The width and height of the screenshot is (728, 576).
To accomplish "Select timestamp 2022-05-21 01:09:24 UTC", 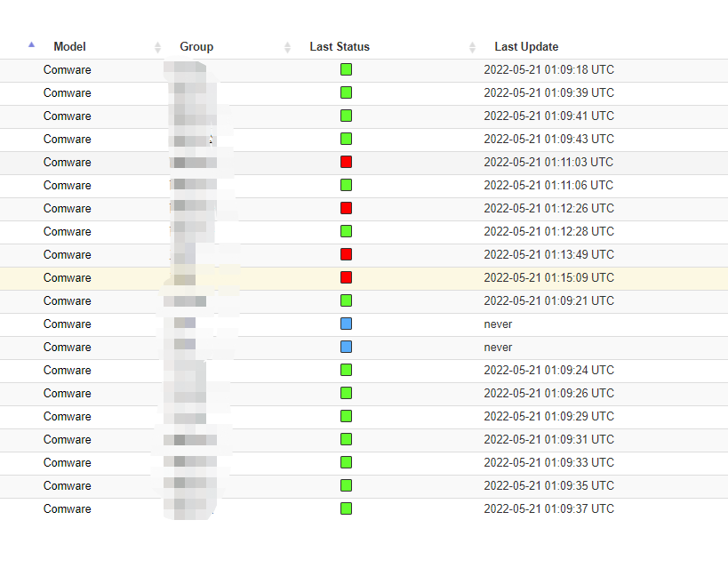I will coord(548,371).
